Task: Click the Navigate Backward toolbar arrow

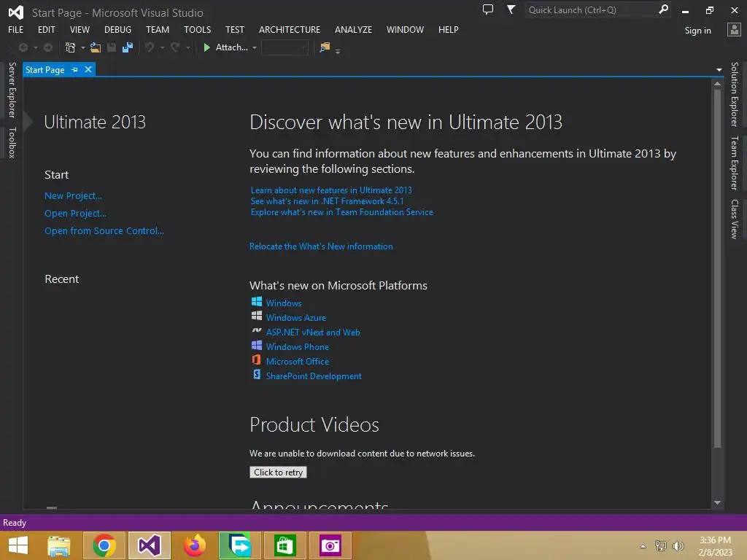Action: (x=23, y=47)
